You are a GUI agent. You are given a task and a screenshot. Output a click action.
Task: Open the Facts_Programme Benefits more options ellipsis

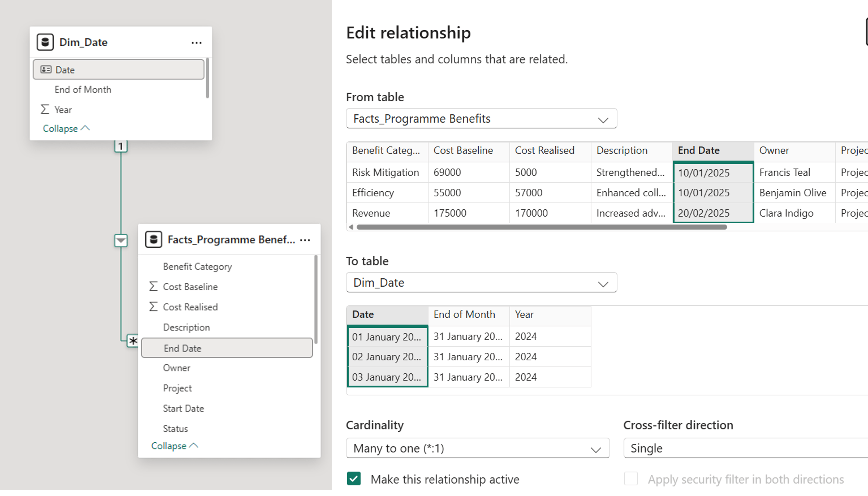pyautogui.click(x=305, y=240)
